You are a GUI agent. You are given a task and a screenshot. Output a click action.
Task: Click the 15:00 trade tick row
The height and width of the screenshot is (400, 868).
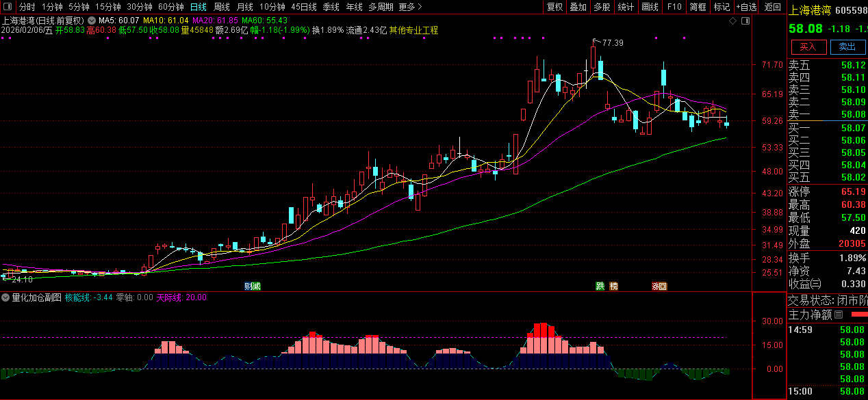[828, 391]
